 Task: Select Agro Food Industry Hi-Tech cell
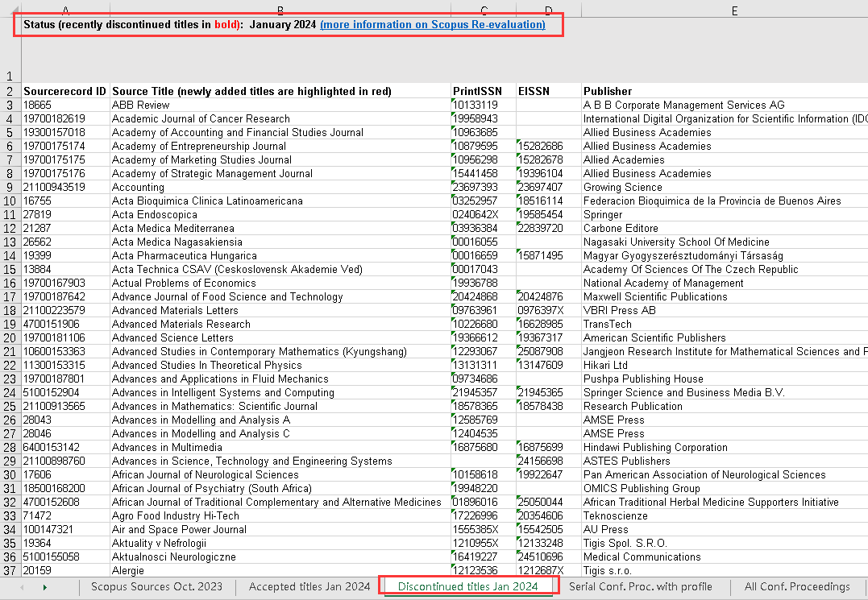tap(280, 516)
